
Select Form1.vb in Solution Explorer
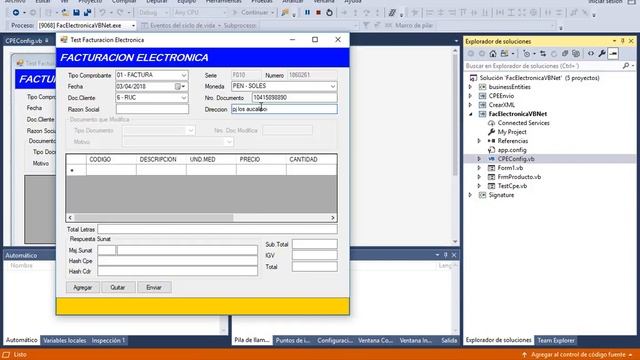[x=510, y=168]
